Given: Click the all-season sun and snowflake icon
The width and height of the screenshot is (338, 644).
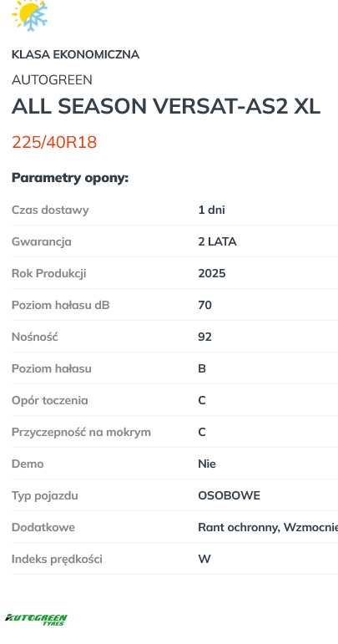Looking at the screenshot, I should [x=29, y=15].
